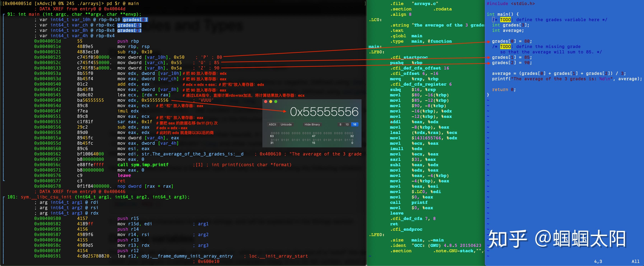Image resolution: width=644 pixels, height=266 pixels.
Task: Click the Hide Binary button
Action: click(312, 124)
